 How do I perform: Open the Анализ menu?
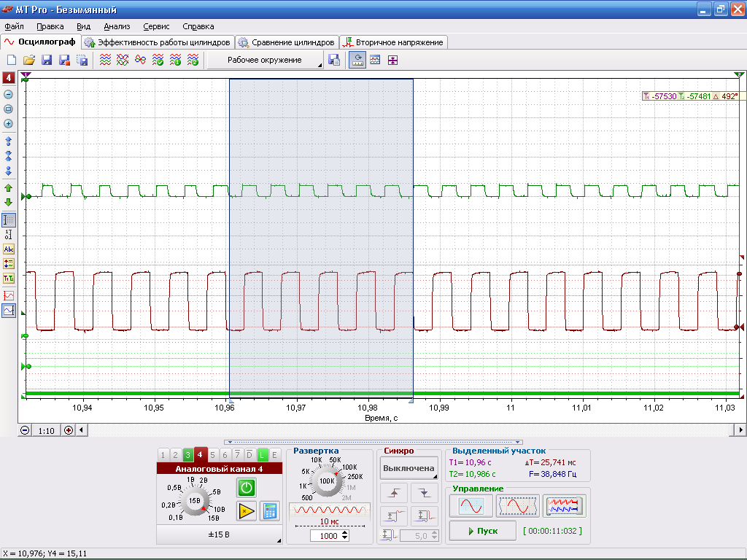coord(117,27)
